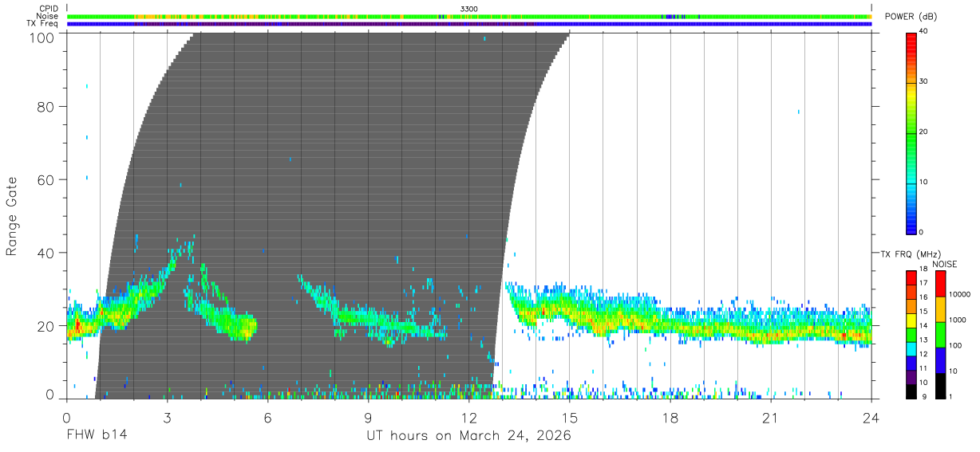Screen dimensions: 980x452
Task: Click the NOISE color scale bar
Action: click(x=939, y=335)
